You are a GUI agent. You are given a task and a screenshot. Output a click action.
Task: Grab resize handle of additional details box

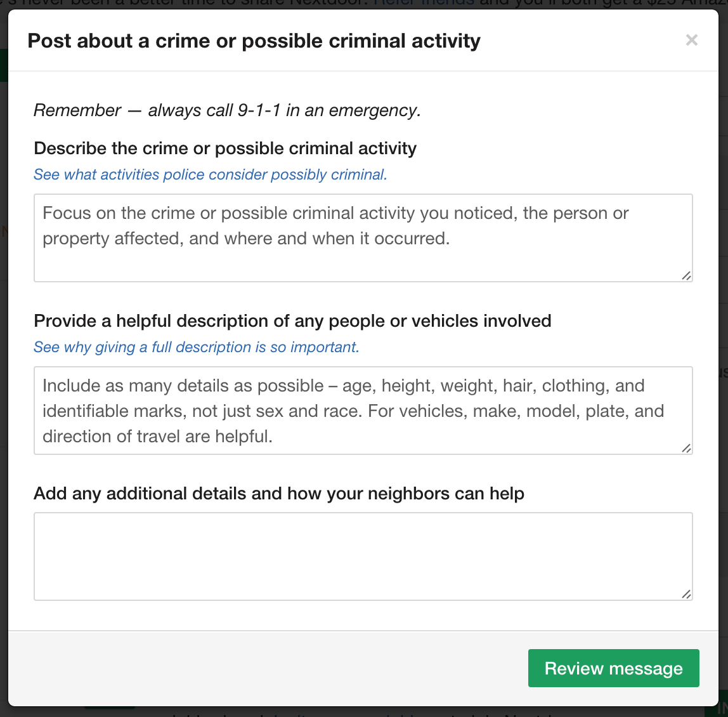[x=686, y=594]
